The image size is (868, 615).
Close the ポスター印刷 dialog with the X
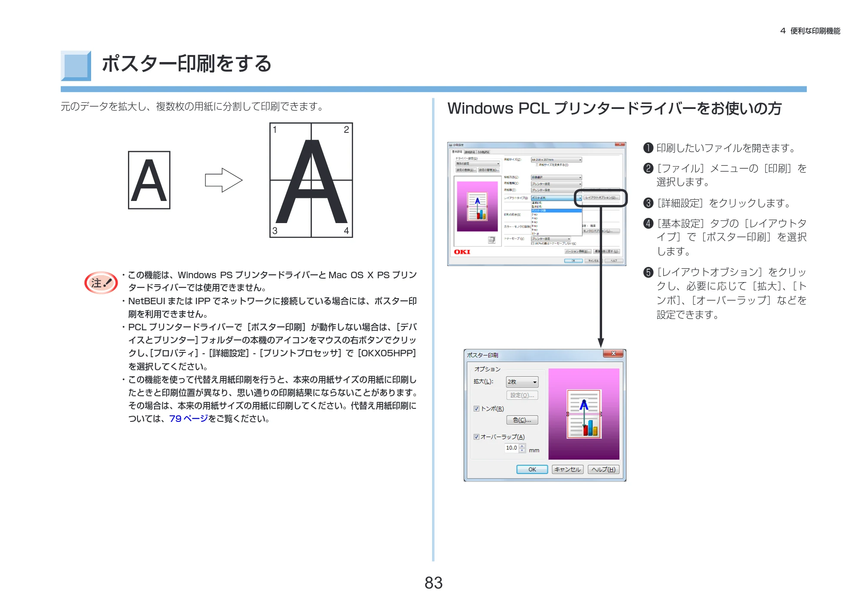tap(613, 353)
